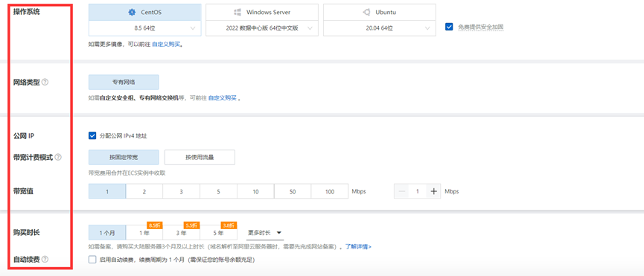644x276 pixels.
Task: Select the CentOS operating system option
Action: 144,13
